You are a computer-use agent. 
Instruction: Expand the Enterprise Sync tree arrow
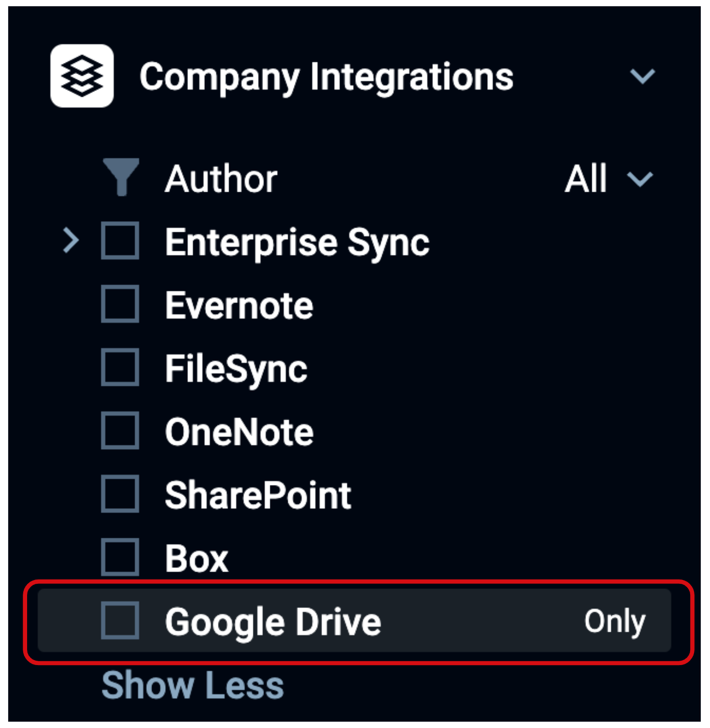[71, 241]
